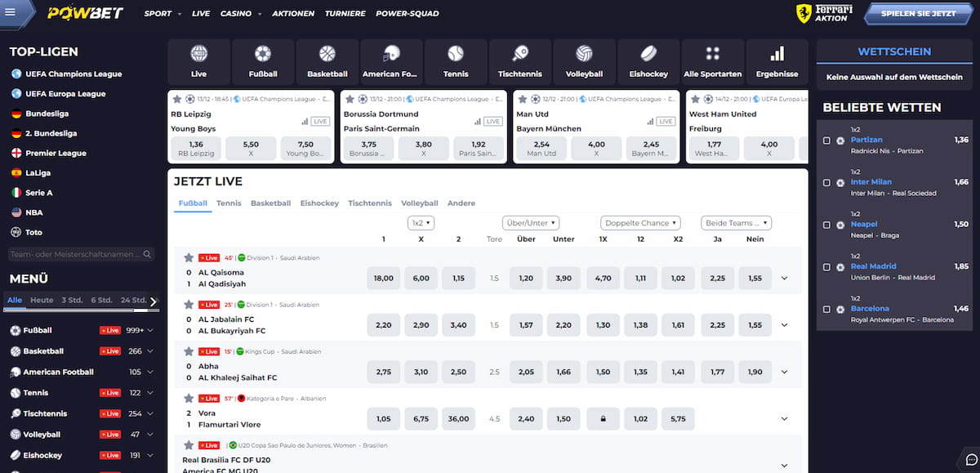Image resolution: width=980 pixels, height=473 pixels.
Task: Switch to Eishockey tab in Jetzt Live
Action: 319,203
